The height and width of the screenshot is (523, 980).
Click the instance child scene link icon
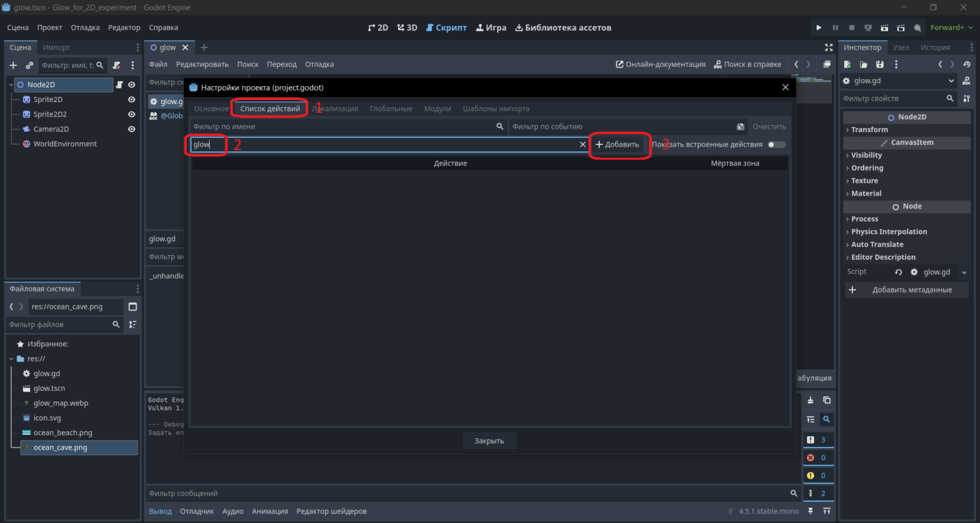point(29,65)
